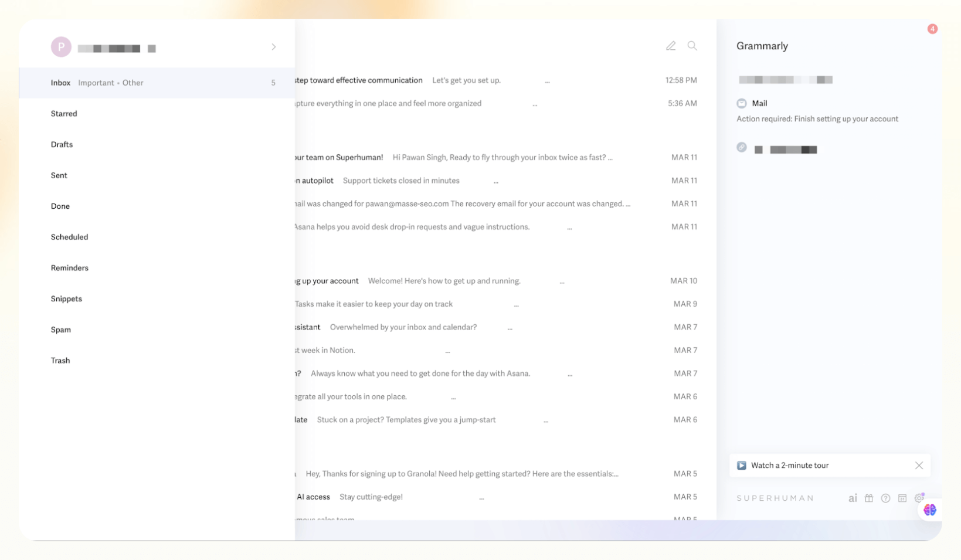The image size is (961, 560).
Task: Click the inbox unread count 5
Action: coord(273,83)
